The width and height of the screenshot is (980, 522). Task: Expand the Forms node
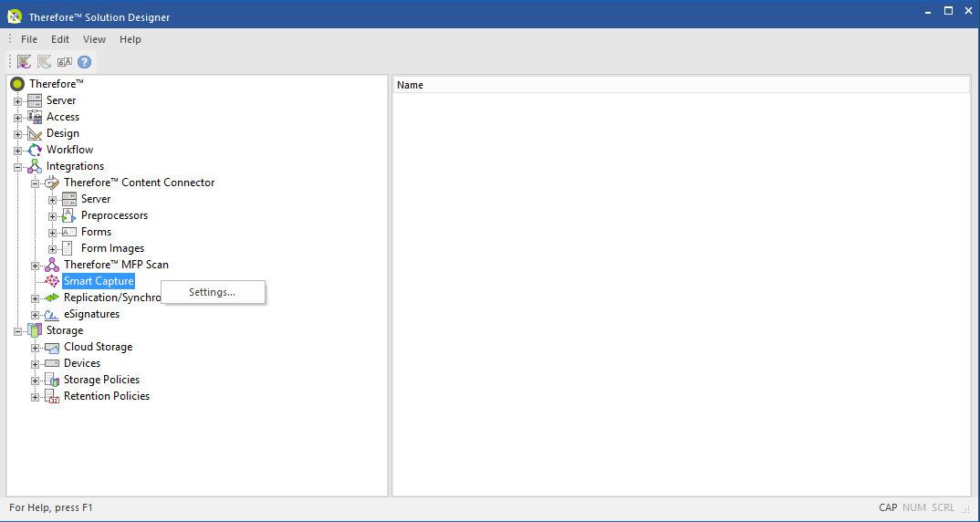click(53, 233)
